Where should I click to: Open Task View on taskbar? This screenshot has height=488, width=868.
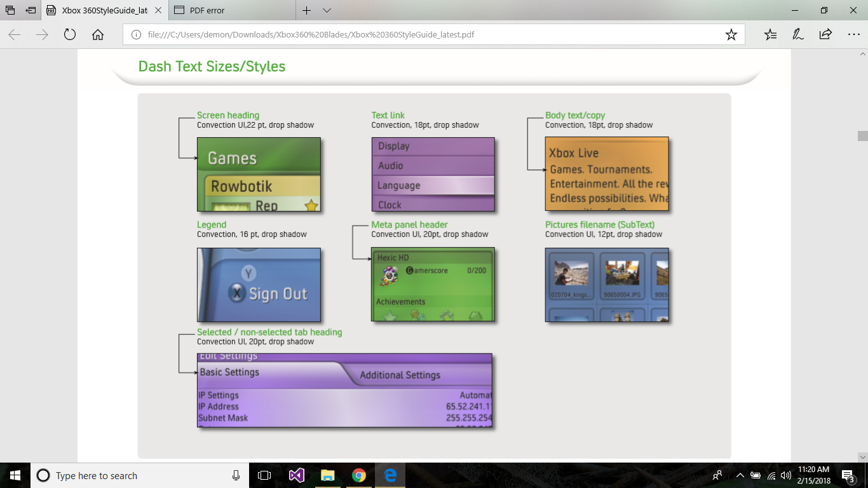(x=264, y=475)
